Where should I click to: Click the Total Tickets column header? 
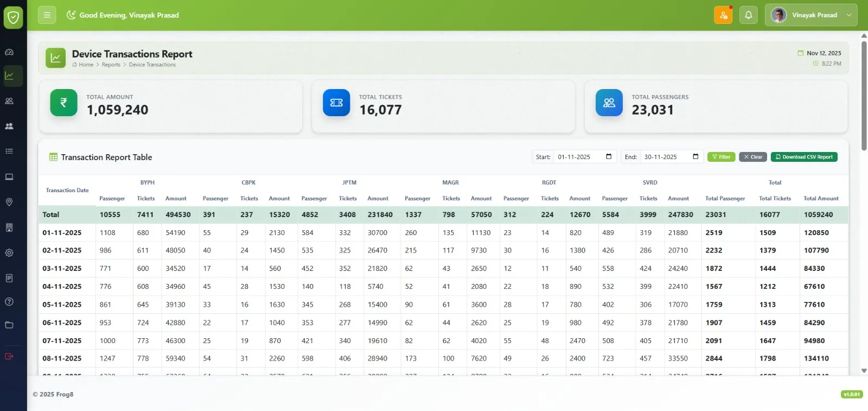(775, 198)
